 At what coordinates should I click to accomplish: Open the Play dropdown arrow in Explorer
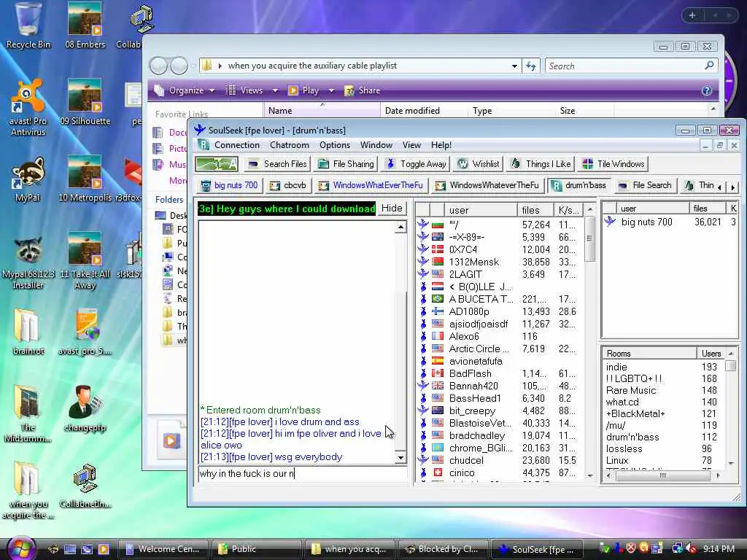[332, 90]
